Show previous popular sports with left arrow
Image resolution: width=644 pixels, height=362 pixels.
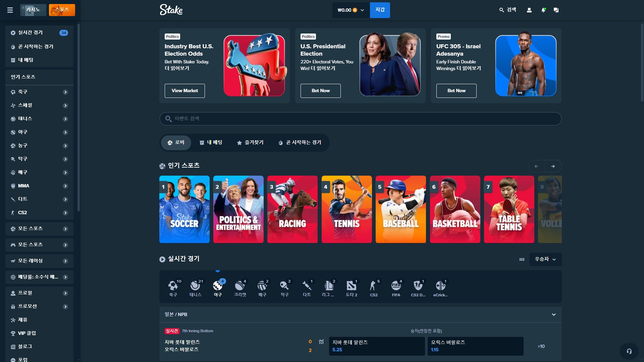pyautogui.click(x=536, y=166)
